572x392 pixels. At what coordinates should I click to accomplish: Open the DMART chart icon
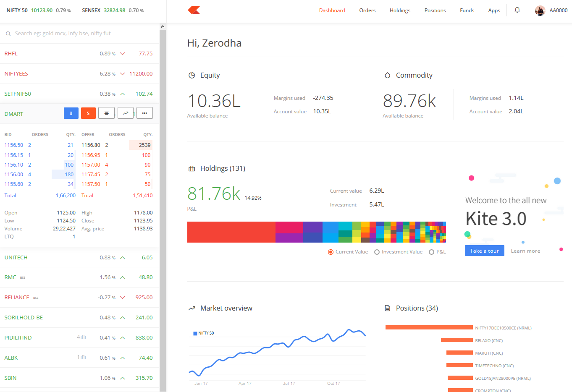click(x=126, y=113)
